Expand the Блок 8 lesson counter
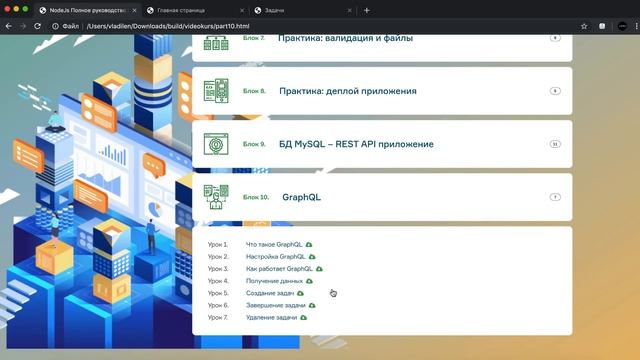This screenshot has height=360, width=640. point(555,91)
